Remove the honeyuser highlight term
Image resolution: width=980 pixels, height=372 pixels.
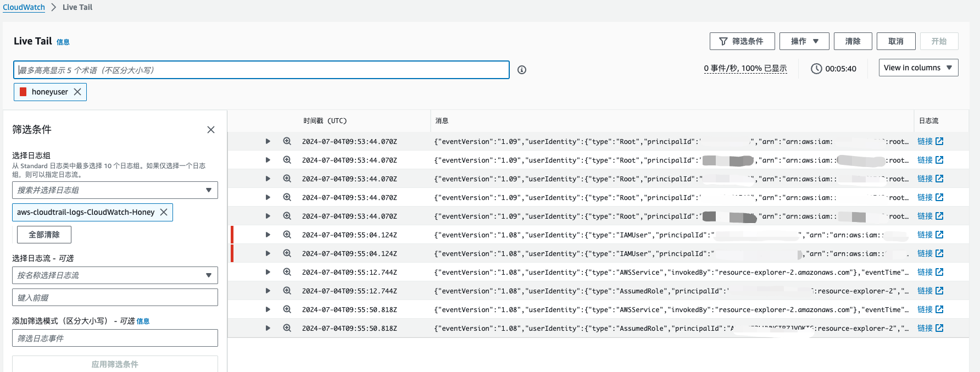[x=77, y=92]
